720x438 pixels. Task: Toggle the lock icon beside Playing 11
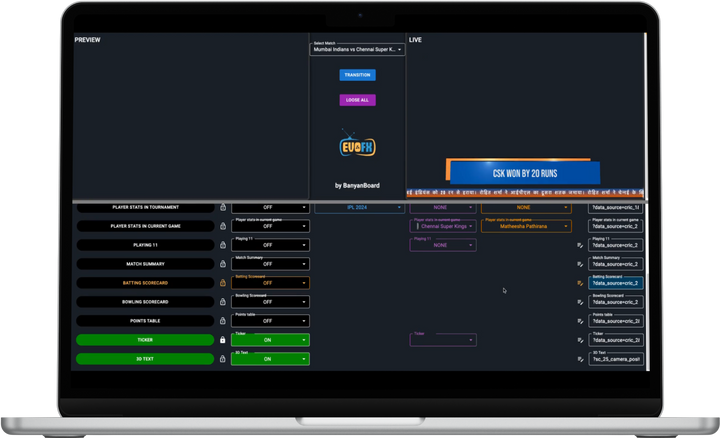click(223, 245)
